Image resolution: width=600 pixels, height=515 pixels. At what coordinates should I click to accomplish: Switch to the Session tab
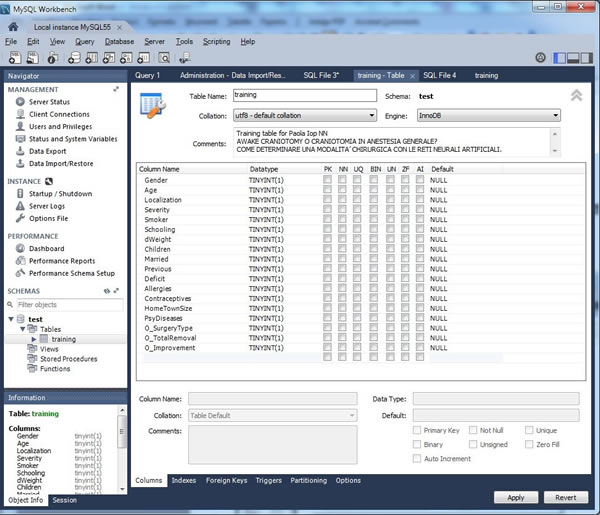tap(64, 500)
